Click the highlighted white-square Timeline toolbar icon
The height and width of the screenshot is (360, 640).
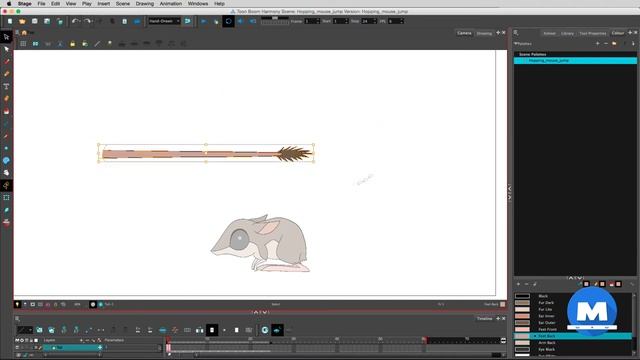(212, 330)
